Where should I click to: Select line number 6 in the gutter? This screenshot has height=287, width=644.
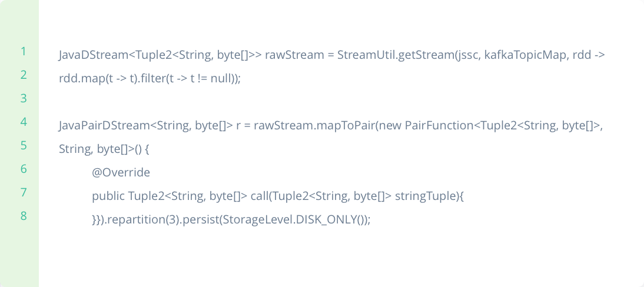tap(24, 169)
